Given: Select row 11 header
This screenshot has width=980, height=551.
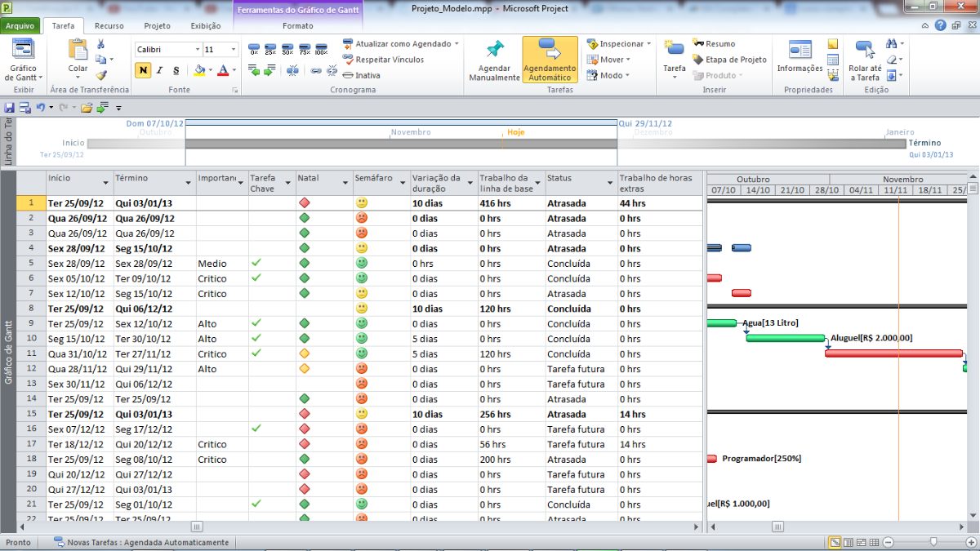Looking at the screenshot, I should pos(31,353).
